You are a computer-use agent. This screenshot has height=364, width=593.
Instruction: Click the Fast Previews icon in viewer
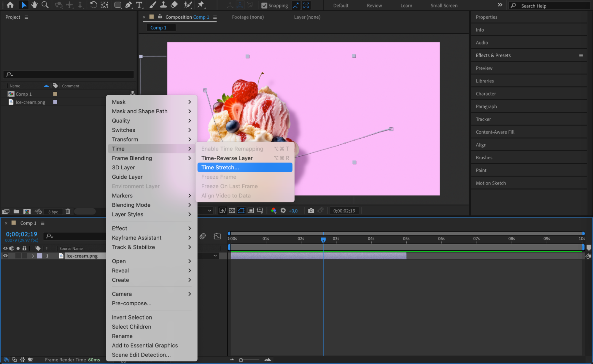222,211
